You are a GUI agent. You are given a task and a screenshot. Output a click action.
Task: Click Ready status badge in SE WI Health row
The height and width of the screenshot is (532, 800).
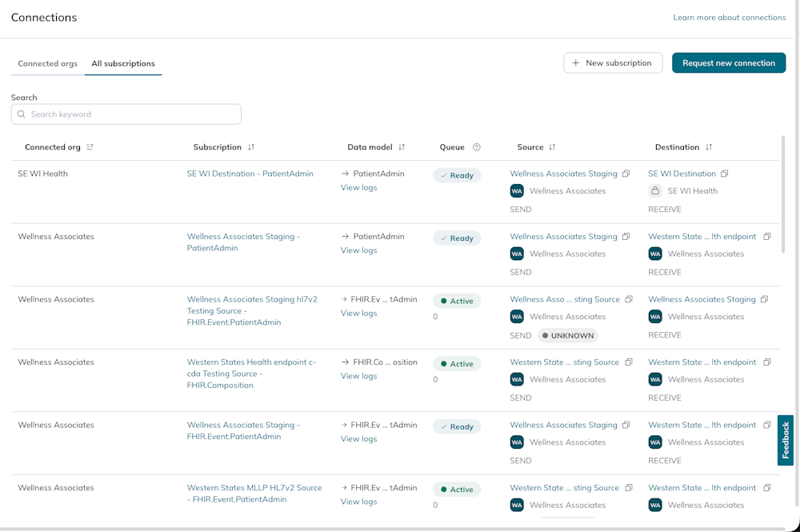click(457, 175)
